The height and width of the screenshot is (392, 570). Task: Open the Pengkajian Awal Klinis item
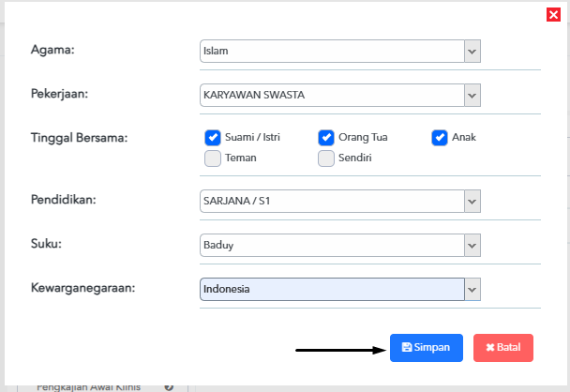click(89, 387)
